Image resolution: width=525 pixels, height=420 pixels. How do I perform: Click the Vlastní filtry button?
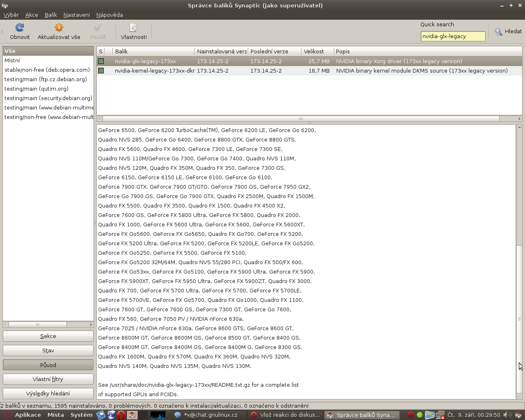[x=48, y=379]
